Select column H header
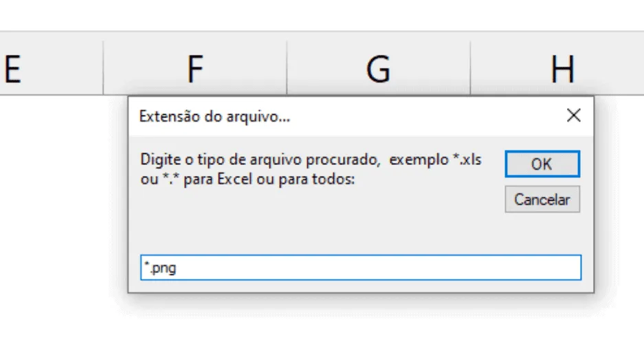This screenshot has width=644, height=343. tap(557, 68)
